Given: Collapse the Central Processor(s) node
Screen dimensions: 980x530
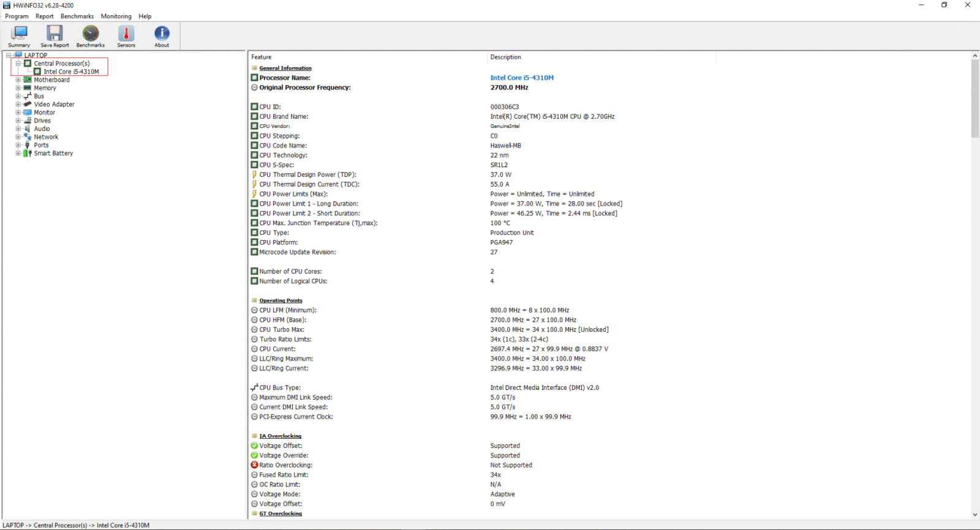Looking at the screenshot, I should [18, 64].
